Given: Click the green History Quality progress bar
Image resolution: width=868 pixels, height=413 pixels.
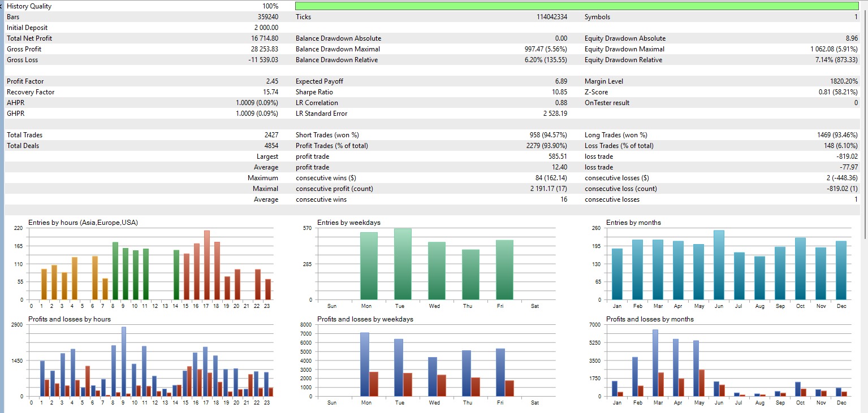Looking at the screenshot, I should pos(577,6).
